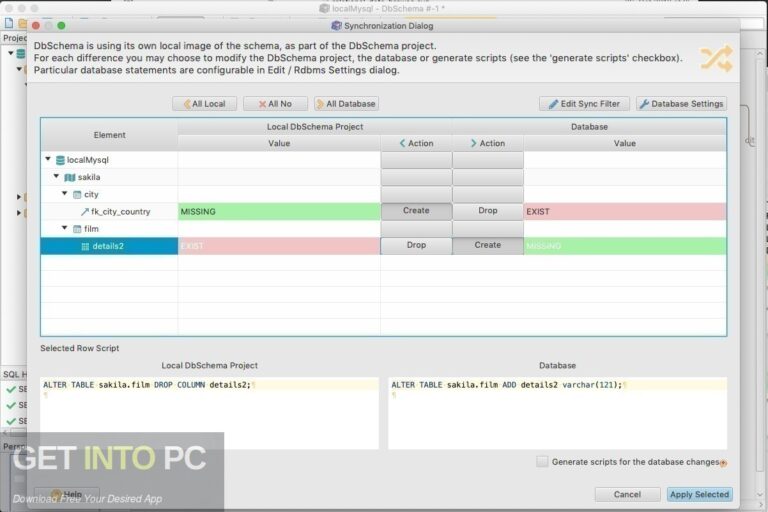Click the info icon beside Generate scripts
This screenshot has height=512, width=768.
pos(723,463)
